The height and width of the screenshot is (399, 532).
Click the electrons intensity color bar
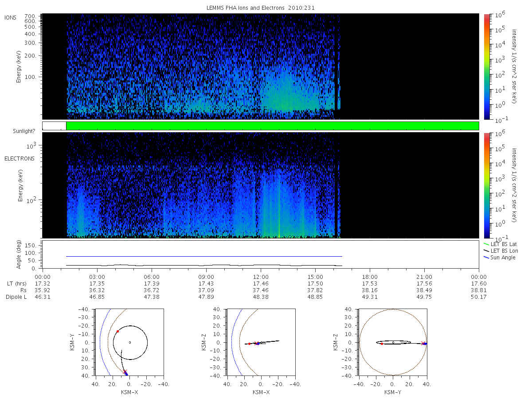486,185
